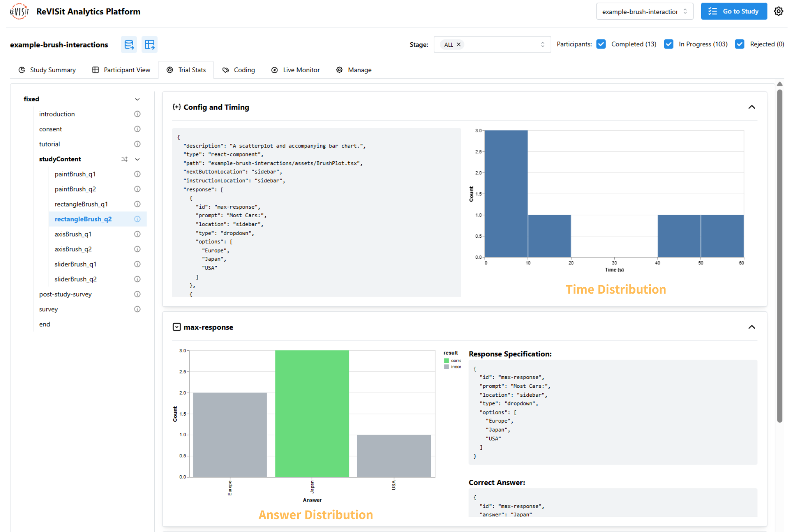This screenshot has width=795, height=532.
Task: Remove the ALL stage filter tag
Action: coord(459,44)
